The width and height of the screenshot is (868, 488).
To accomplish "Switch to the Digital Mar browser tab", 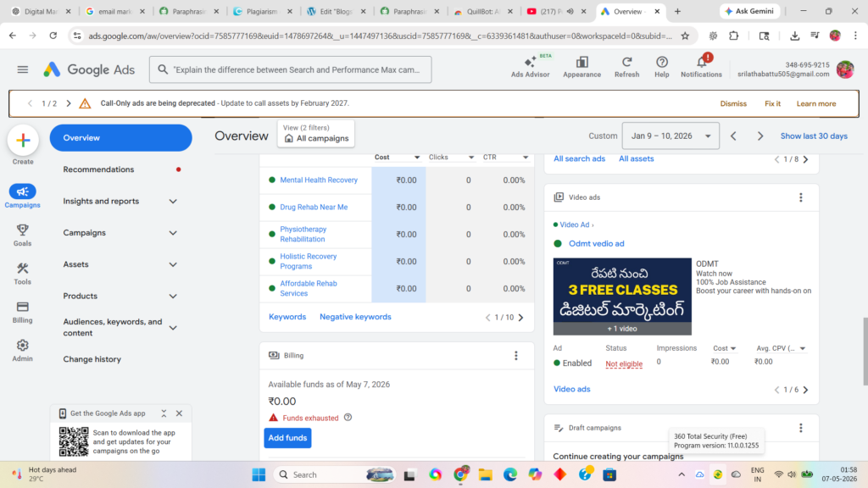I will [x=42, y=11].
